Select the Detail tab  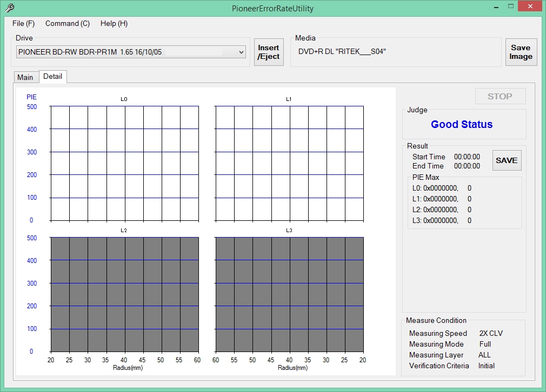pyautogui.click(x=53, y=77)
